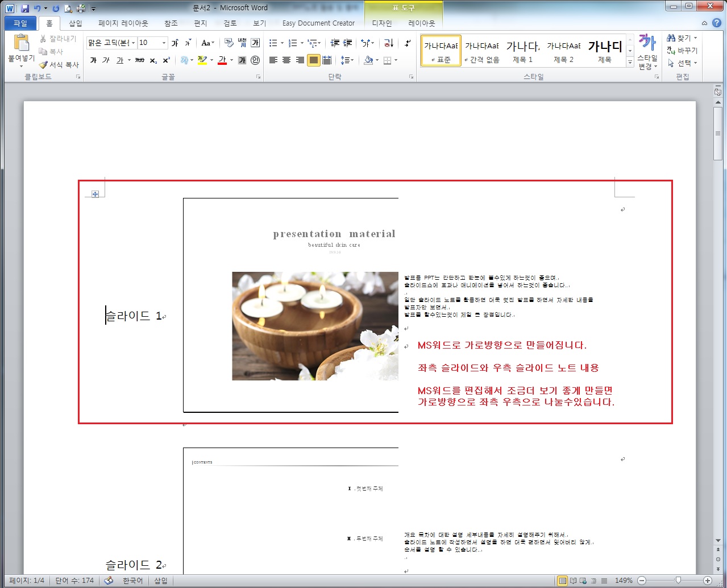The height and width of the screenshot is (588, 727).
Task: Open the font color dropdown arrow
Action: 231,60
